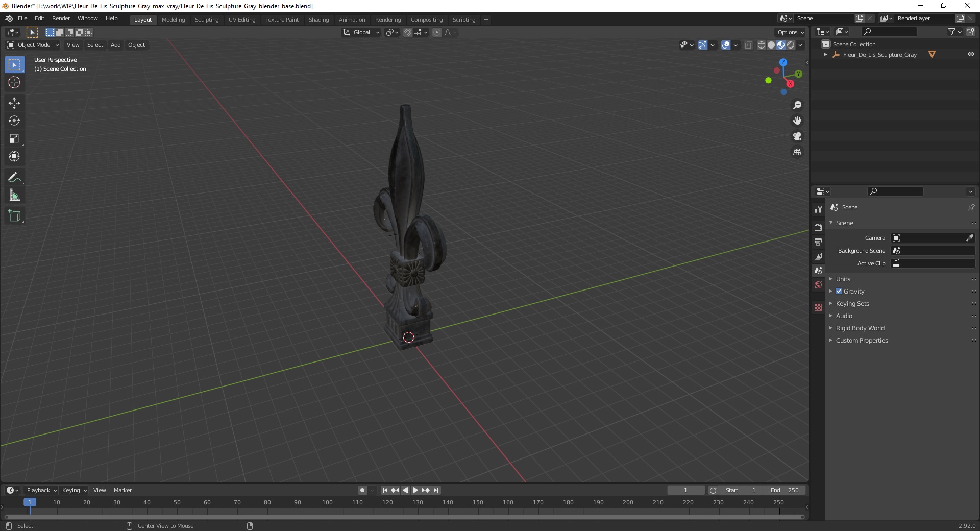This screenshot has height=531, width=980.
Task: Expand the Rigid Body World panel
Action: coord(860,328)
